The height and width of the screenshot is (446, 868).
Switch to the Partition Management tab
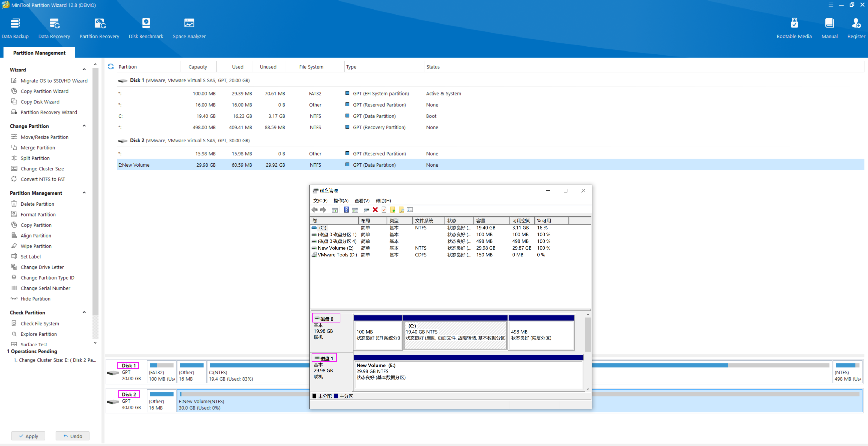[39, 53]
